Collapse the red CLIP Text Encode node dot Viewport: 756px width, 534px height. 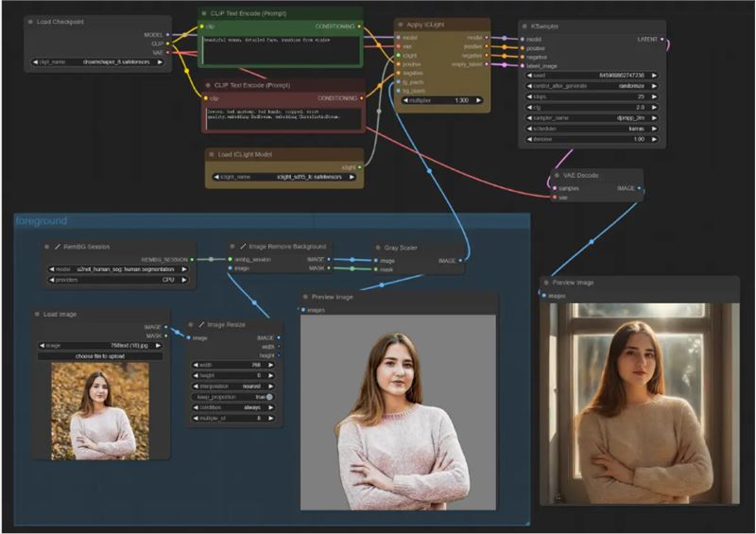click(208, 85)
